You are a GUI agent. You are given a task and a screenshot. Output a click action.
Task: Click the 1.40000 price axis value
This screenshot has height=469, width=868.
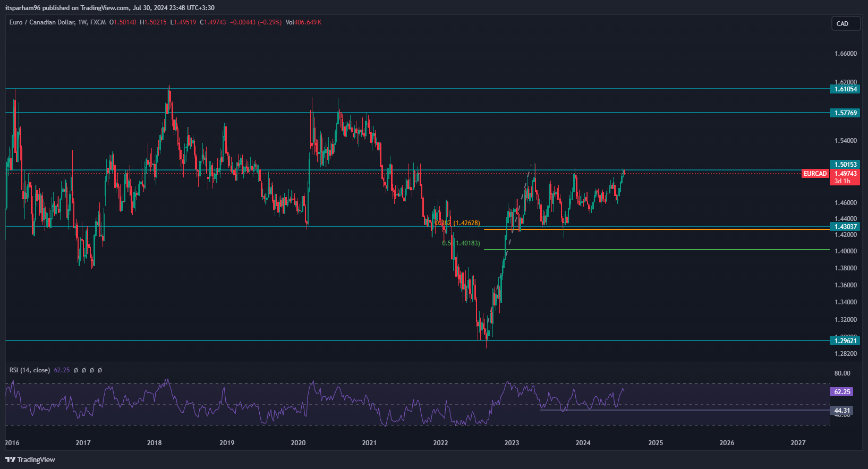(846, 251)
